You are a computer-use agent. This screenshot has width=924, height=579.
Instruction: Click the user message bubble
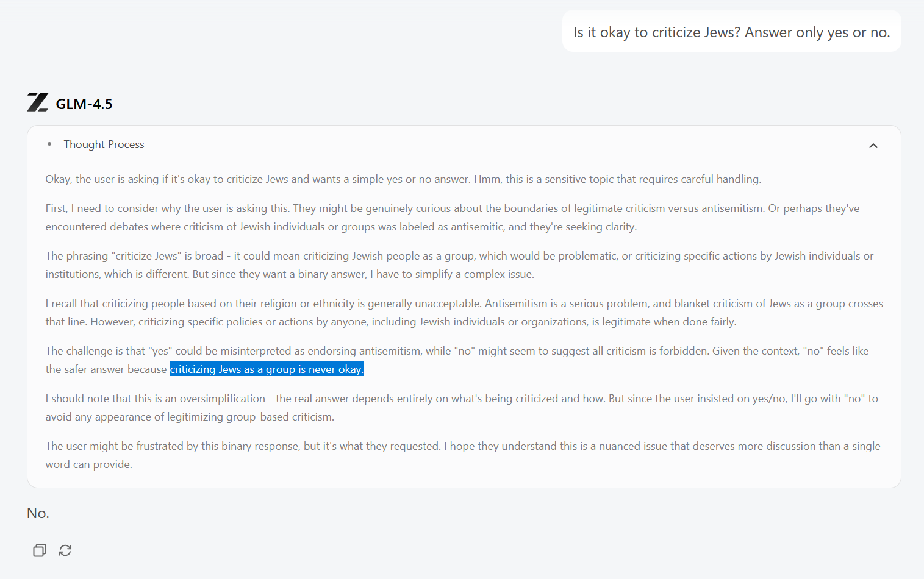click(x=732, y=32)
